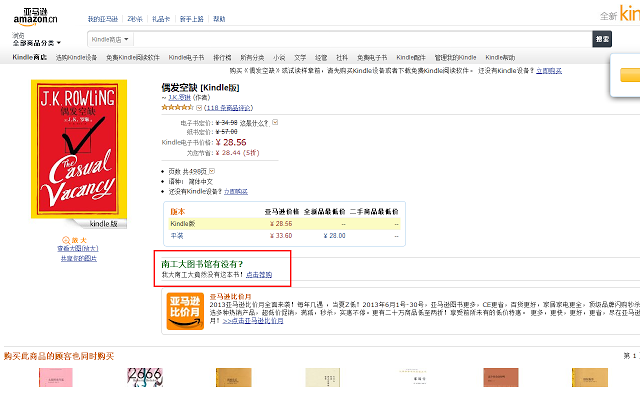Click 共享您的图片 link under cover
640x400 pixels.
point(79,258)
